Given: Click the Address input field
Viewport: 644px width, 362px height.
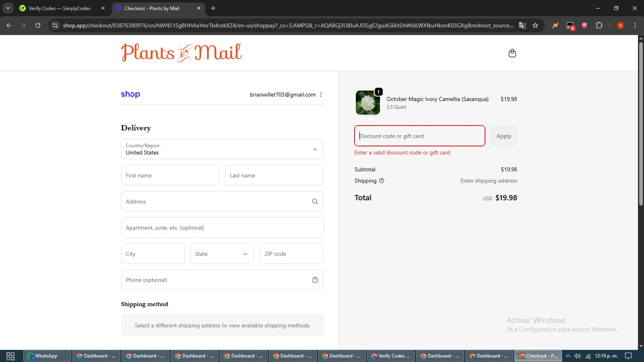Looking at the screenshot, I should (x=222, y=202).
